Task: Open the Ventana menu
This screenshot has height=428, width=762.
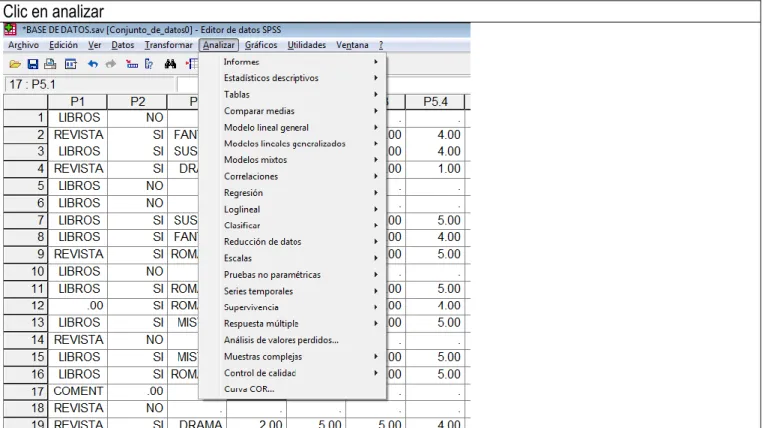Action: [x=352, y=45]
